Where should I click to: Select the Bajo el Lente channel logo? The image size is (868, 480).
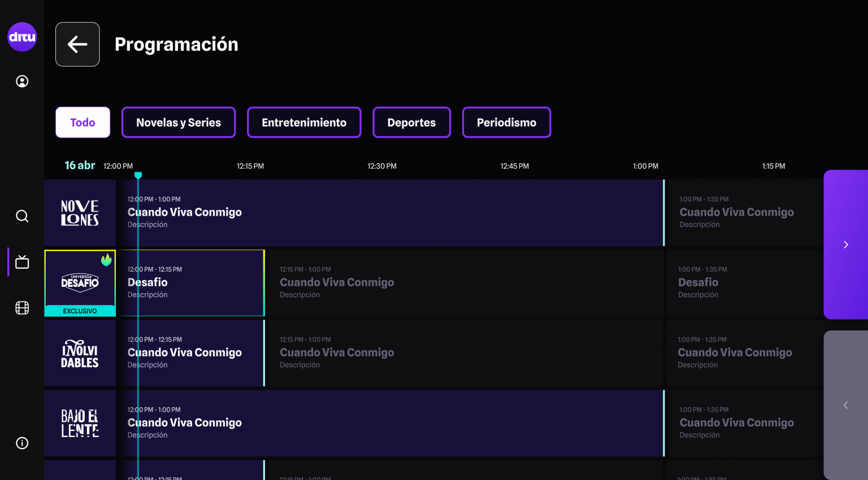pyautogui.click(x=80, y=423)
